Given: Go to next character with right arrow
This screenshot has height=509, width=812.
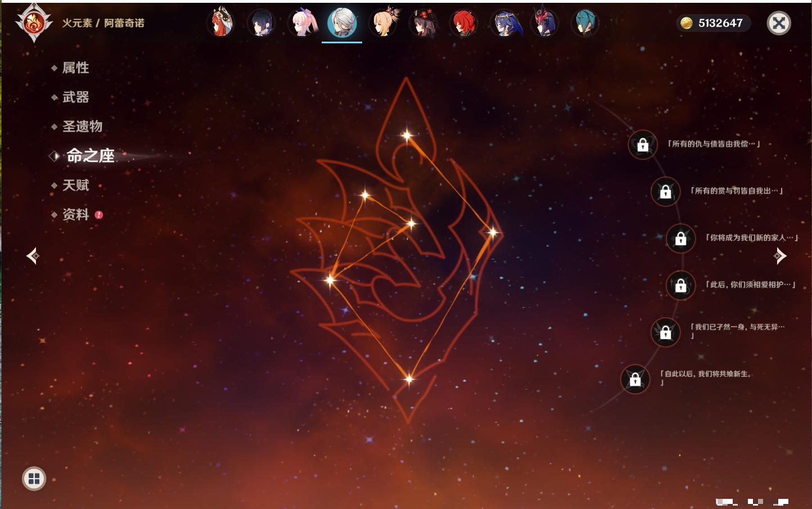Looking at the screenshot, I should pos(780,256).
